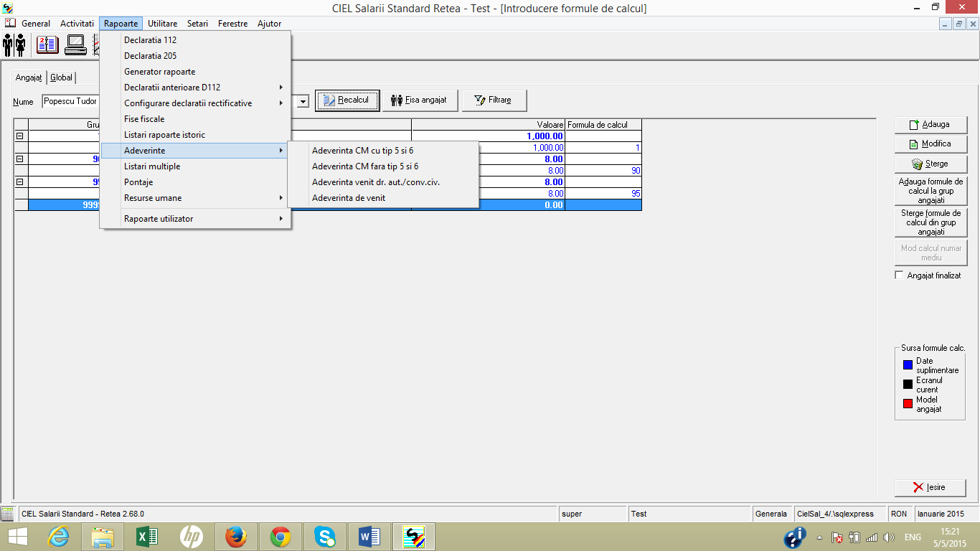Choose Adeverinta de venit
Screen dimensions: 980x551
pos(383,198)
